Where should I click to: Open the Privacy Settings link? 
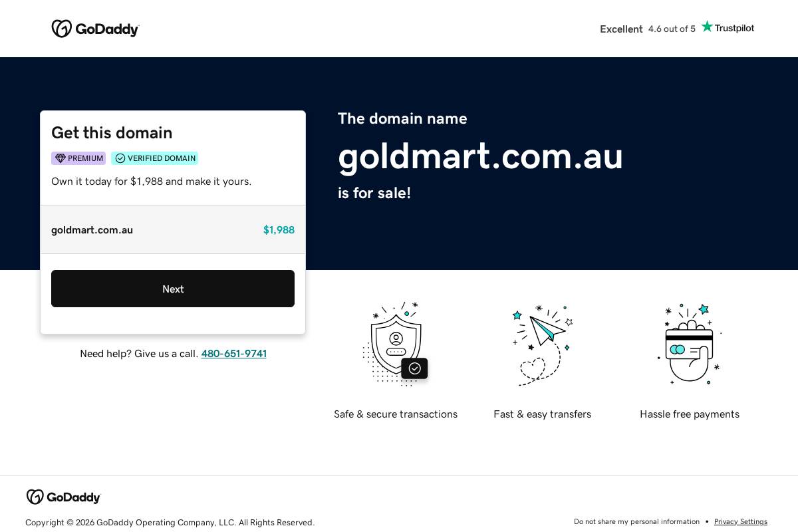(741, 522)
